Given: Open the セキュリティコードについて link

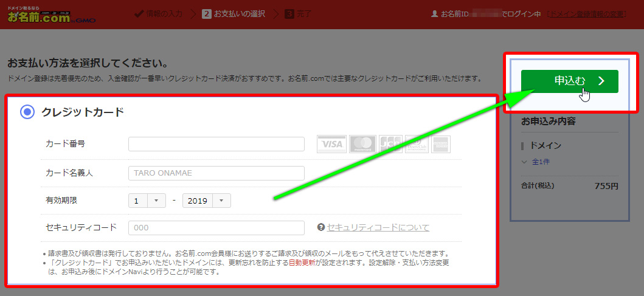Looking at the screenshot, I should tap(378, 227).
